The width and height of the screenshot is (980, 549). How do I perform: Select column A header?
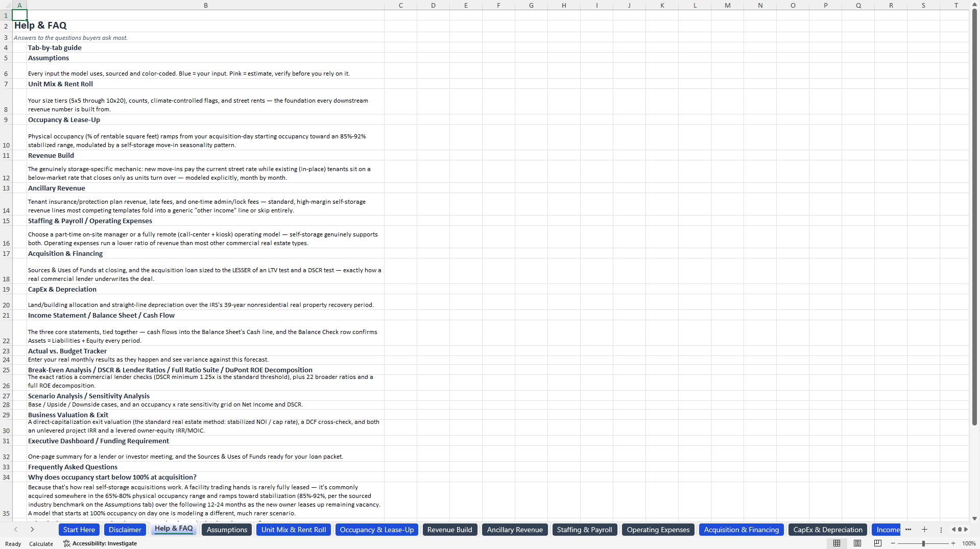(x=19, y=5)
